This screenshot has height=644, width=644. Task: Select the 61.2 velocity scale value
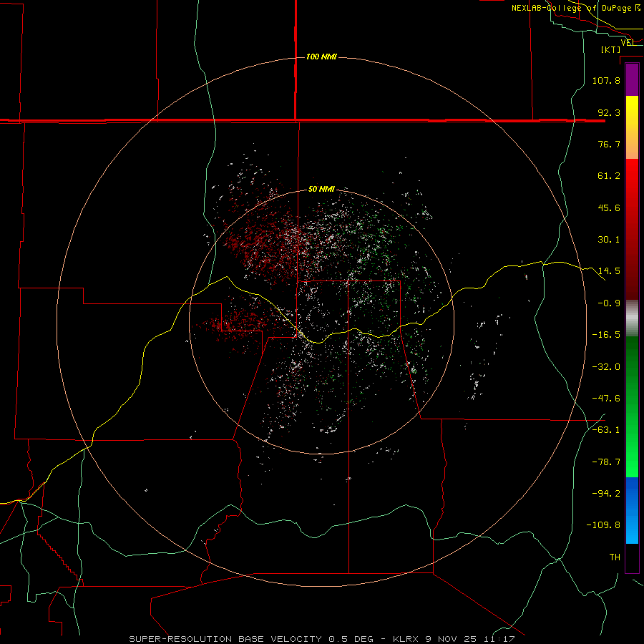click(x=609, y=176)
